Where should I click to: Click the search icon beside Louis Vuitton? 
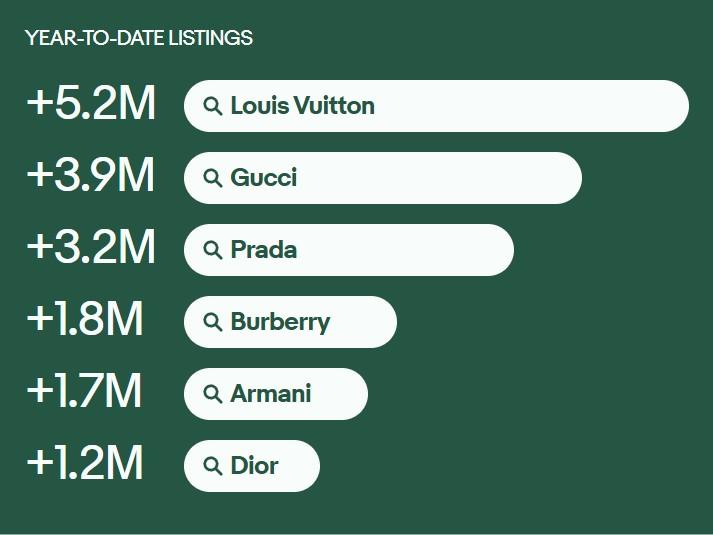[x=212, y=106]
